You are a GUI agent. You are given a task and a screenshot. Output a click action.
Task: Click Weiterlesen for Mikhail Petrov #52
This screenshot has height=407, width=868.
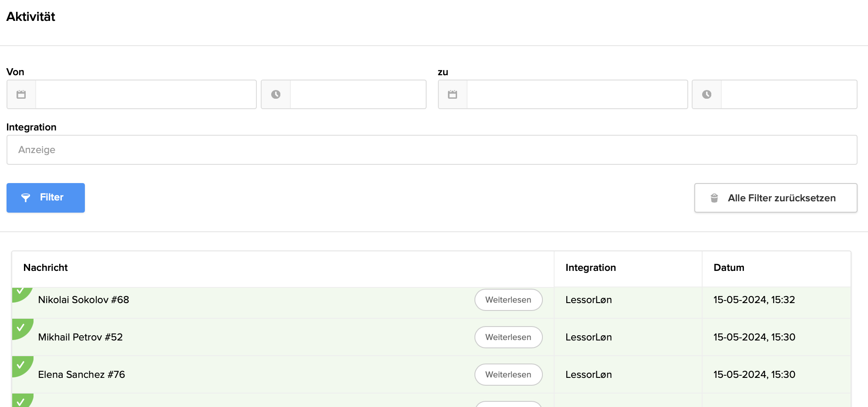(508, 337)
